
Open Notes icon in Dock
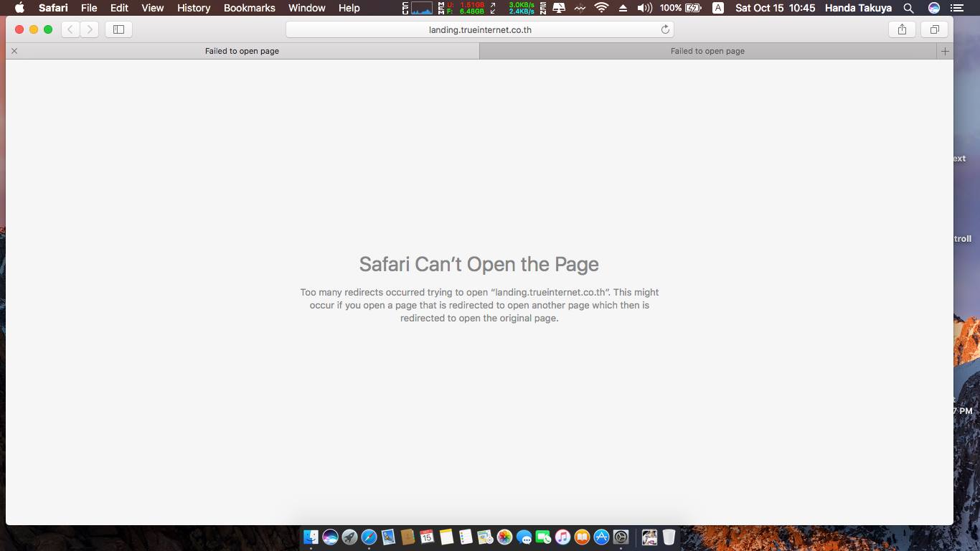pyautogui.click(x=446, y=537)
